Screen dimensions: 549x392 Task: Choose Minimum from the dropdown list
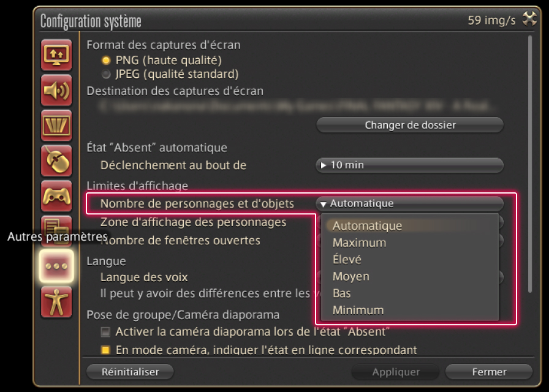pyautogui.click(x=358, y=310)
